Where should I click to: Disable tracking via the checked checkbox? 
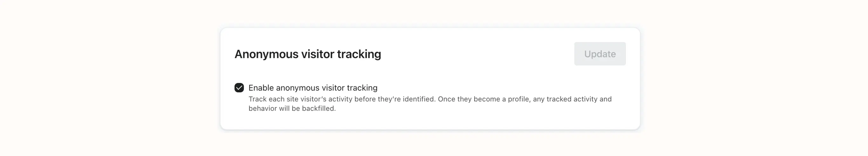pos(239,88)
